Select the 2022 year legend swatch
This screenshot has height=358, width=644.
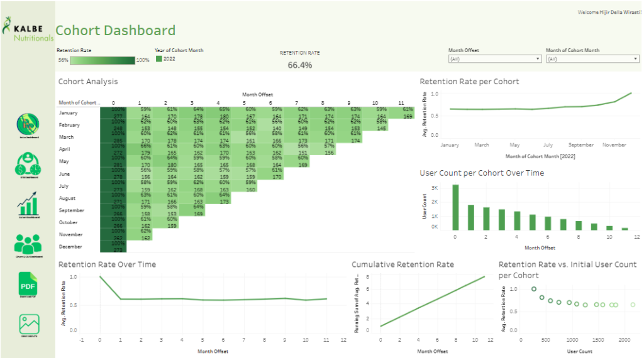(x=159, y=59)
